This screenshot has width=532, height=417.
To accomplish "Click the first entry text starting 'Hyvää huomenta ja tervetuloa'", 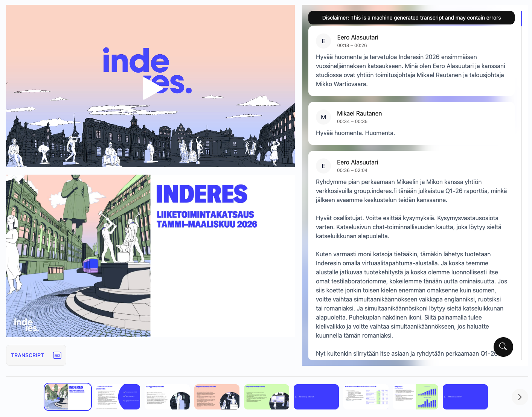I will (411, 70).
